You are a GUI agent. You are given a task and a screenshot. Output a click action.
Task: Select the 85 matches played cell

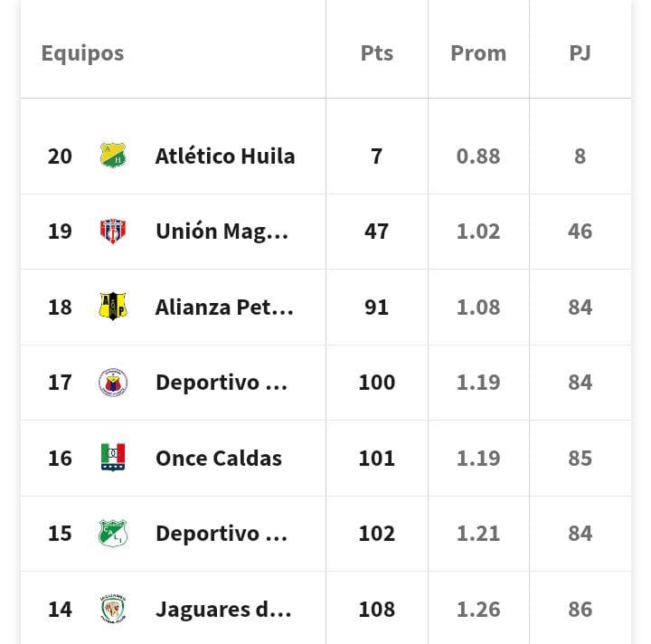click(x=580, y=458)
